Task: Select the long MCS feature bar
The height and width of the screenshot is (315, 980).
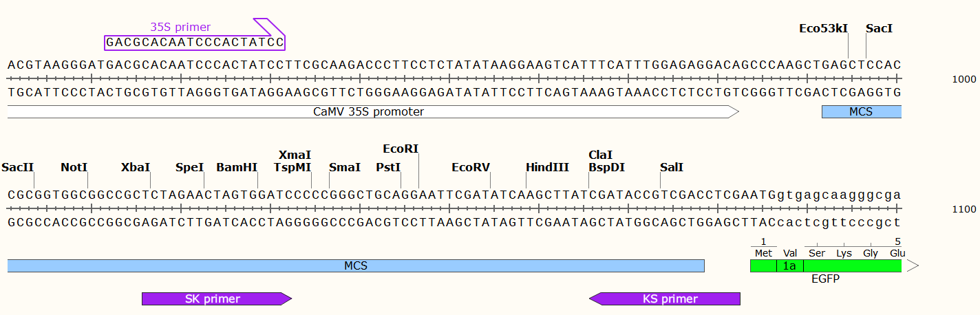Action: tap(356, 265)
